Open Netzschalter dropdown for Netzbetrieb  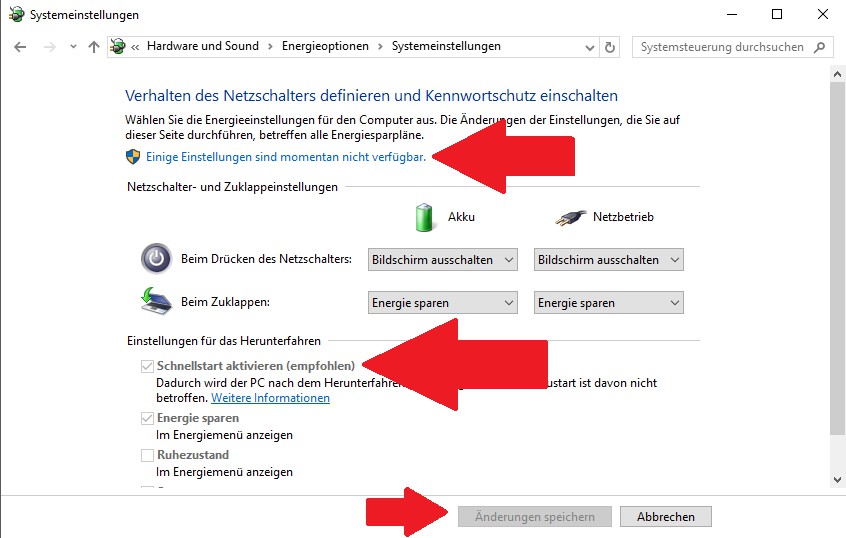tap(609, 260)
